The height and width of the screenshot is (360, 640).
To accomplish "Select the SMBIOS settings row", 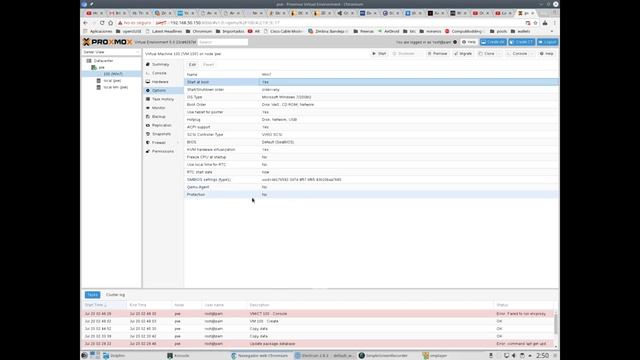I will (x=371, y=180).
